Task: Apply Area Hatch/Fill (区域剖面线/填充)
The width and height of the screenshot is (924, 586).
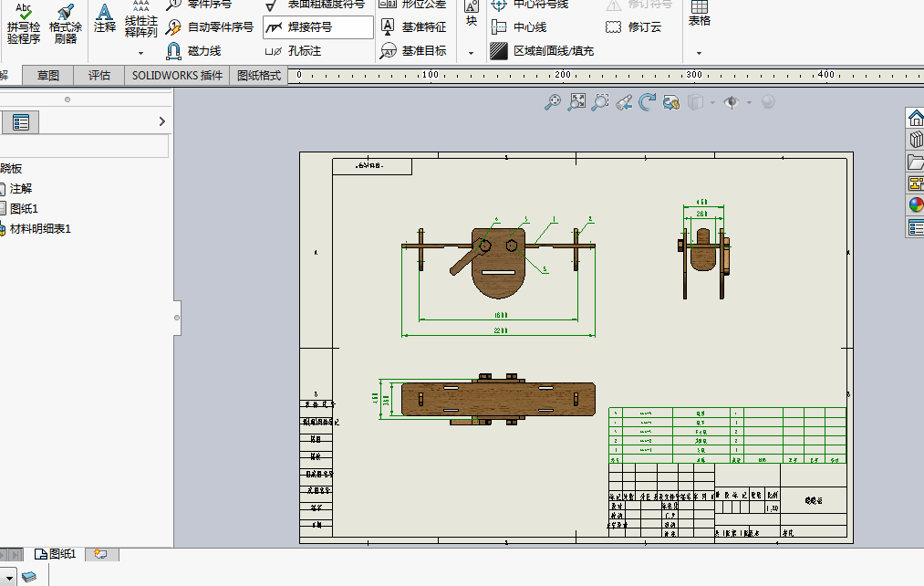Action: click(x=542, y=51)
